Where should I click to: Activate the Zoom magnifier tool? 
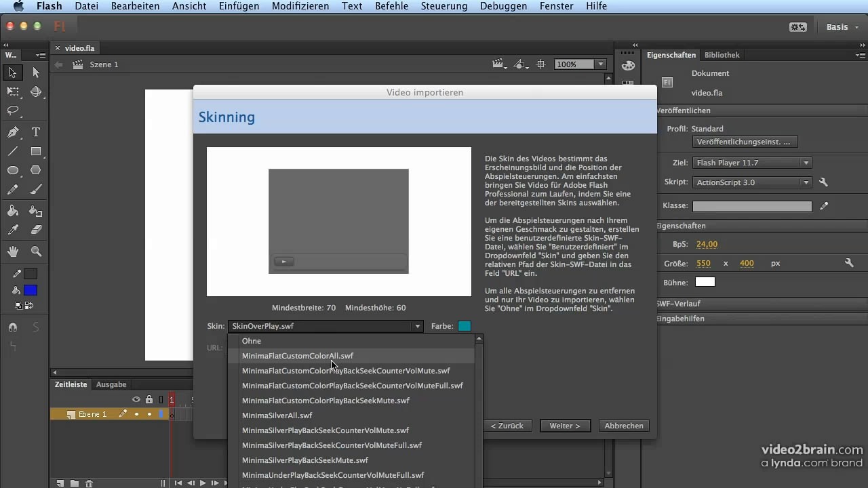36,251
